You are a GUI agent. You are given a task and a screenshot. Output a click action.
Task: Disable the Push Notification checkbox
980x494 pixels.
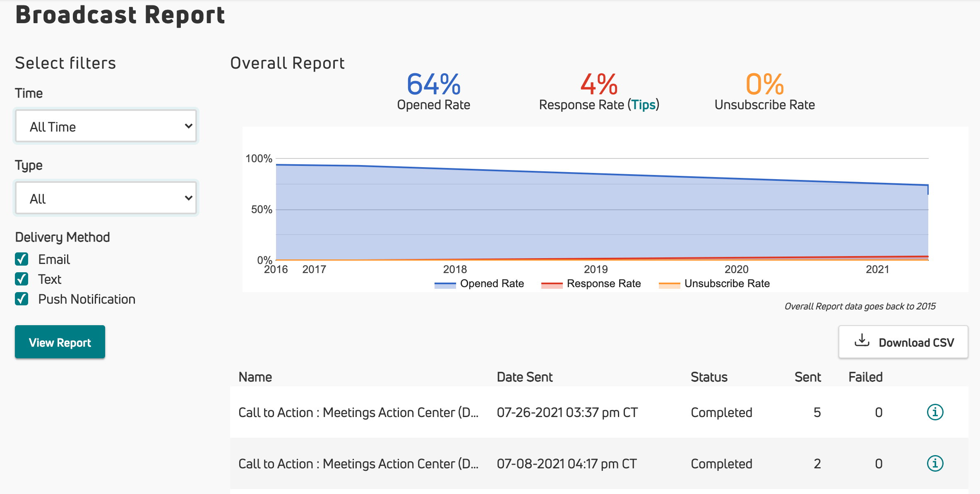(x=22, y=299)
